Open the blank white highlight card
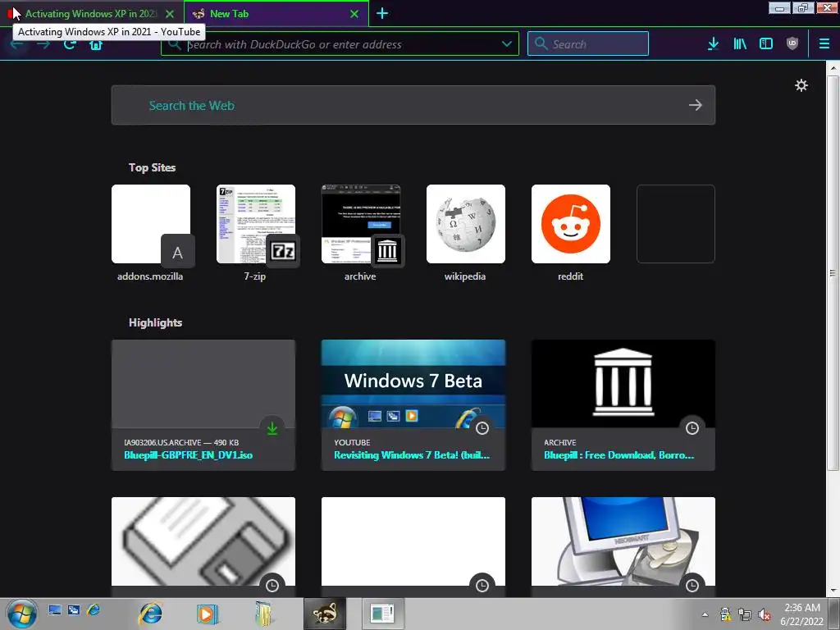The image size is (840, 630). [413, 546]
